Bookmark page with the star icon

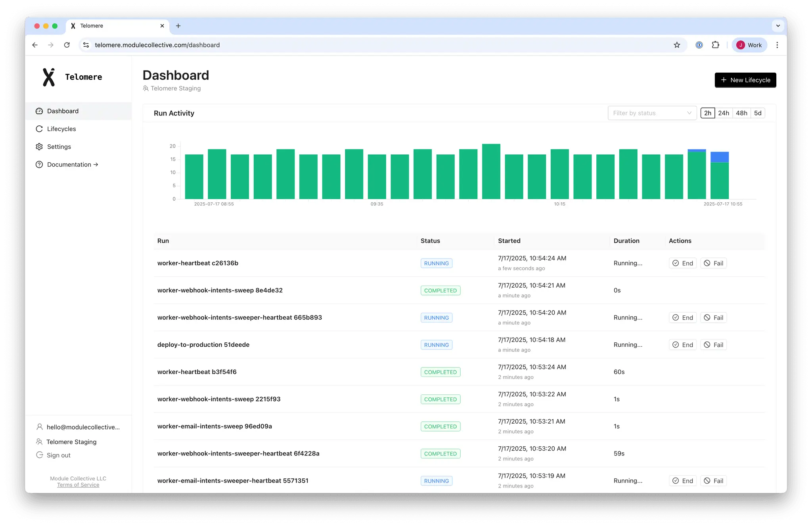pyautogui.click(x=677, y=45)
